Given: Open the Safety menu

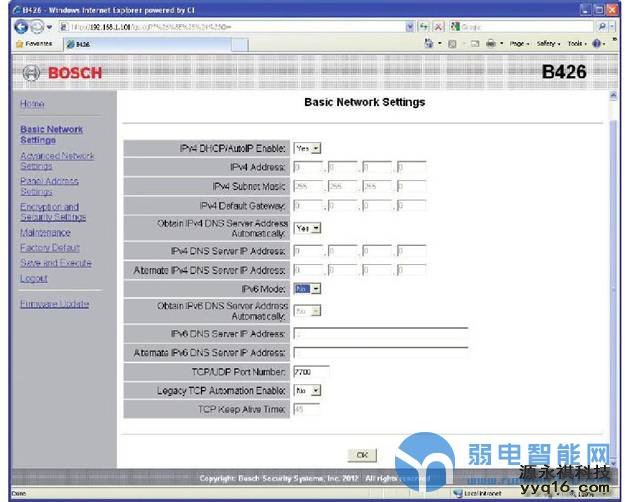Looking at the screenshot, I should pos(549,44).
